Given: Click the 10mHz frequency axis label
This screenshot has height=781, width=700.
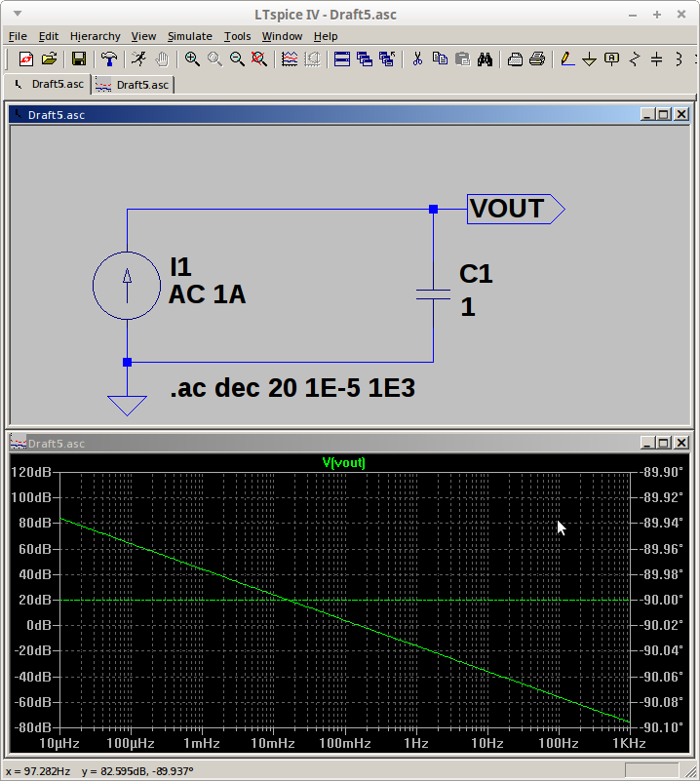Looking at the screenshot, I should coord(273,744).
